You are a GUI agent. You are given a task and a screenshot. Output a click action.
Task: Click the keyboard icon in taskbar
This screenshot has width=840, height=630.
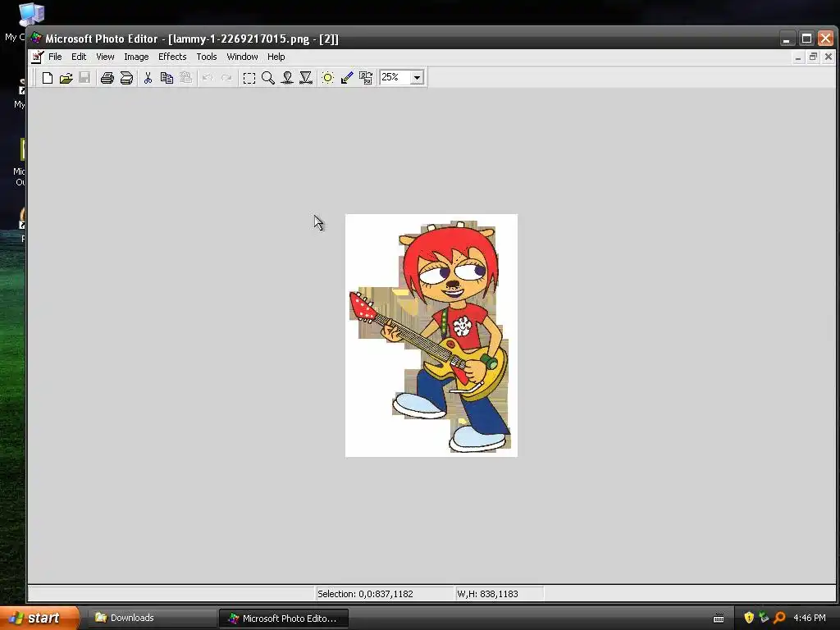(719, 619)
